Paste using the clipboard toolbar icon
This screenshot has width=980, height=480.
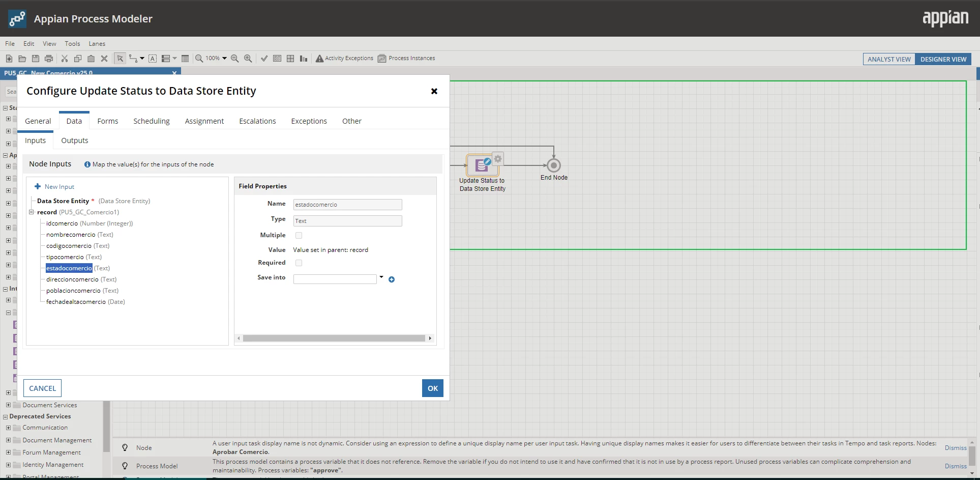coord(91,59)
